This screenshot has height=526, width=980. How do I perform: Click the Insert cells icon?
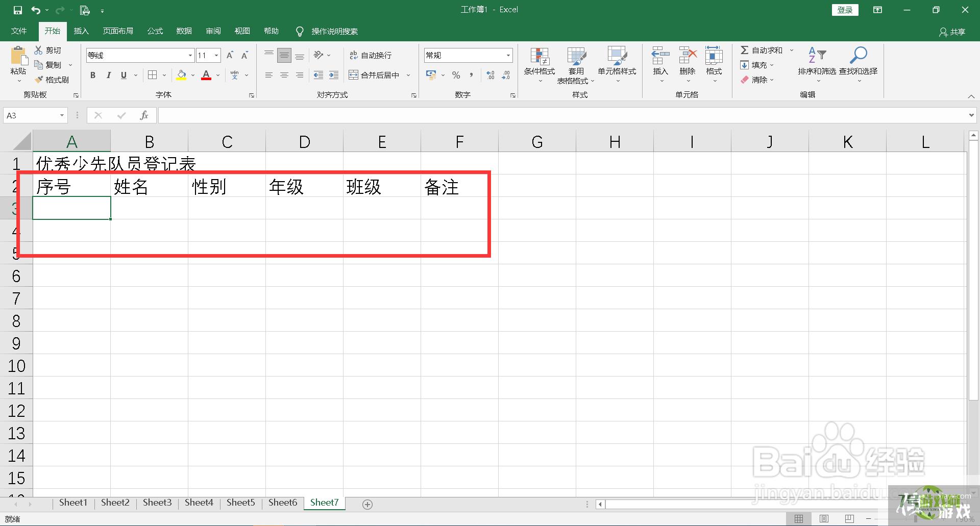pyautogui.click(x=660, y=55)
